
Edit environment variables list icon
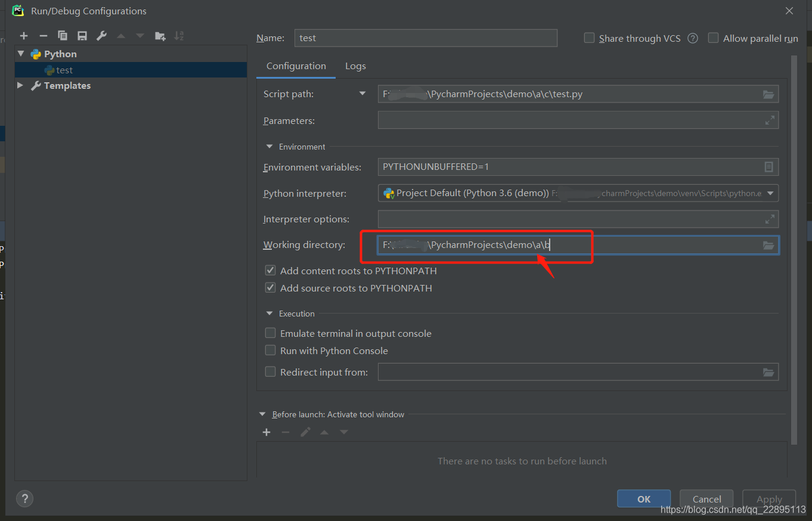coord(769,167)
